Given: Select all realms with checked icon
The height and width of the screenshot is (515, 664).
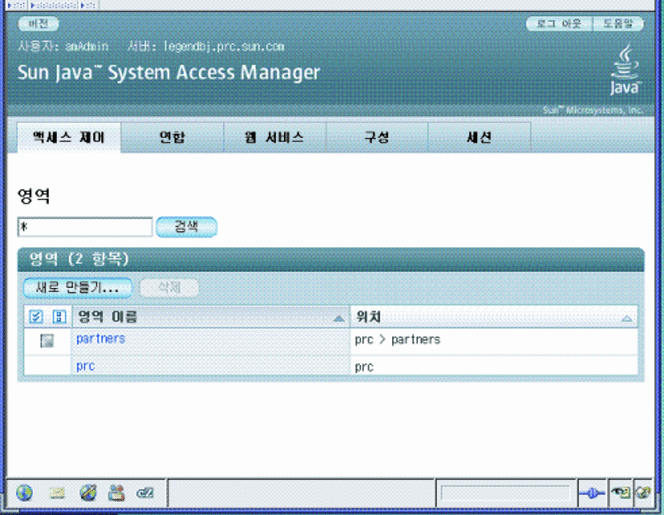Looking at the screenshot, I should 36,317.
